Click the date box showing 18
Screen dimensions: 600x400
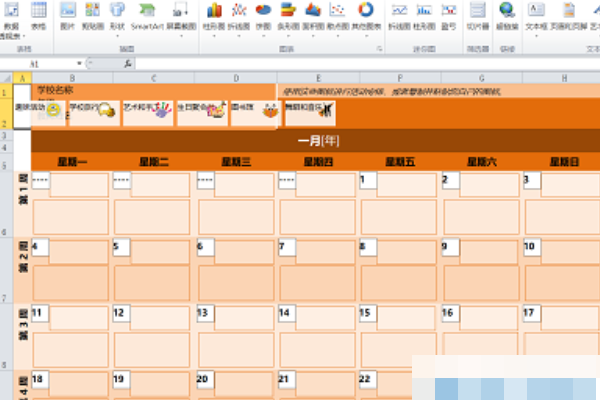(40, 380)
